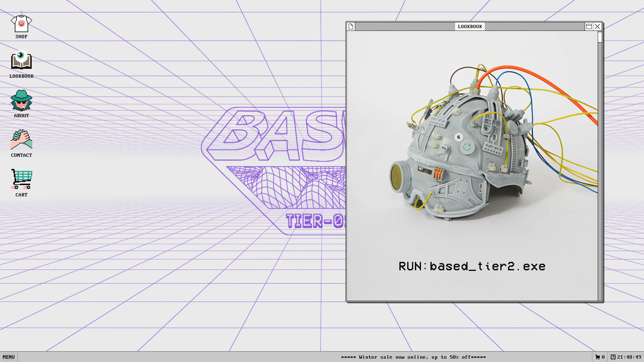The image size is (644, 362).
Task: Click the Winter sale ticker message
Action: tap(413, 357)
